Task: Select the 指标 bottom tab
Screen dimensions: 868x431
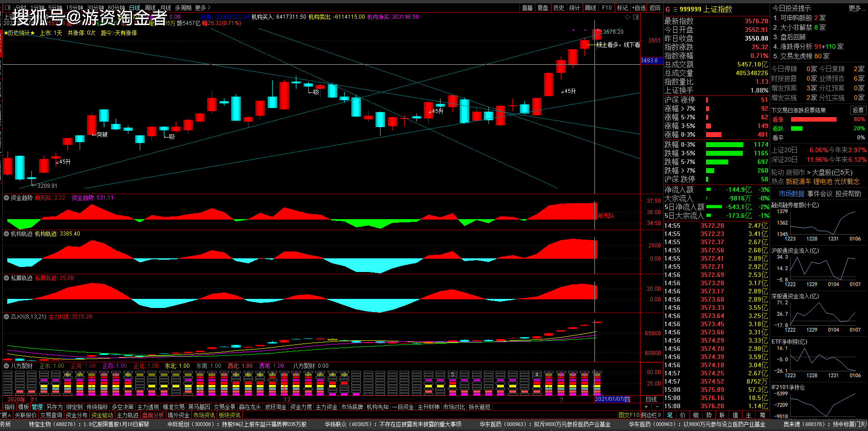Action: pos(10,407)
